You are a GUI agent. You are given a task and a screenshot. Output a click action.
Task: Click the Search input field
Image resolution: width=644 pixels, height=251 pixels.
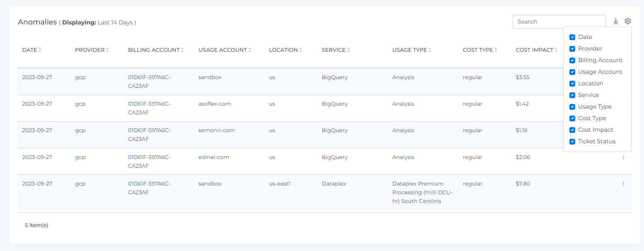[x=559, y=22]
